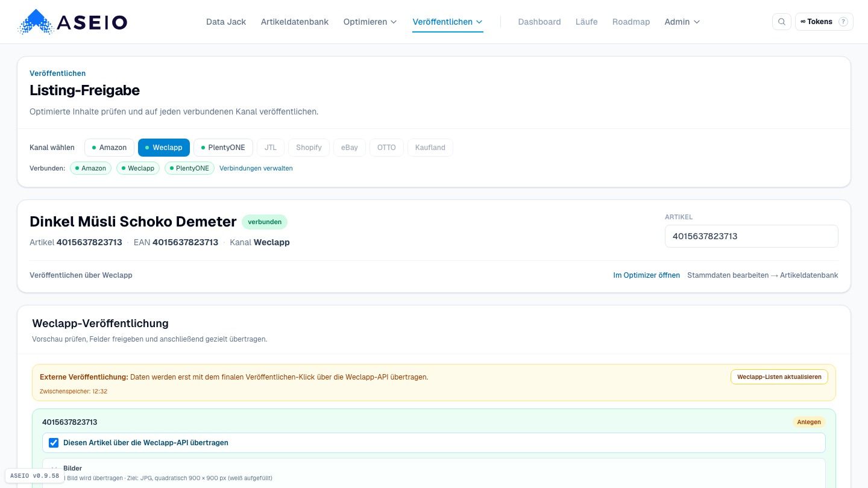Select the OTTO channel

pyautogui.click(x=386, y=148)
